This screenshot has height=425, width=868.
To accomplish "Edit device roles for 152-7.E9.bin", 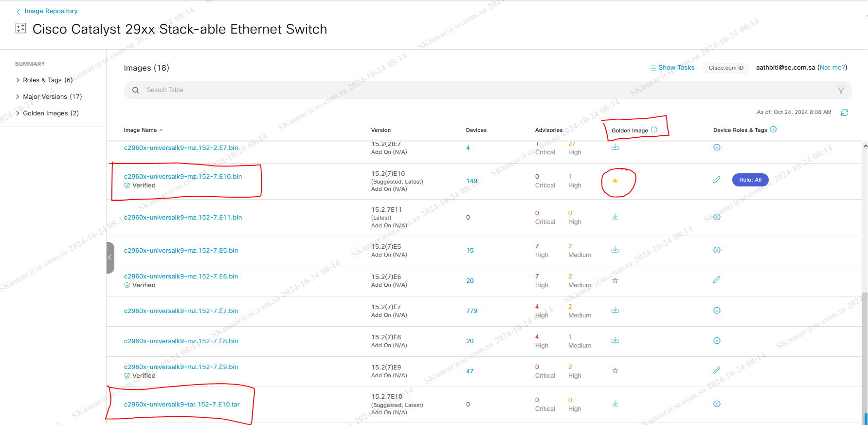I will [x=717, y=370].
